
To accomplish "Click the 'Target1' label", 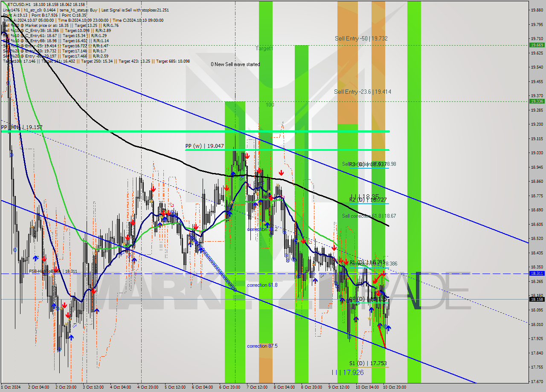I will (264, 49).
